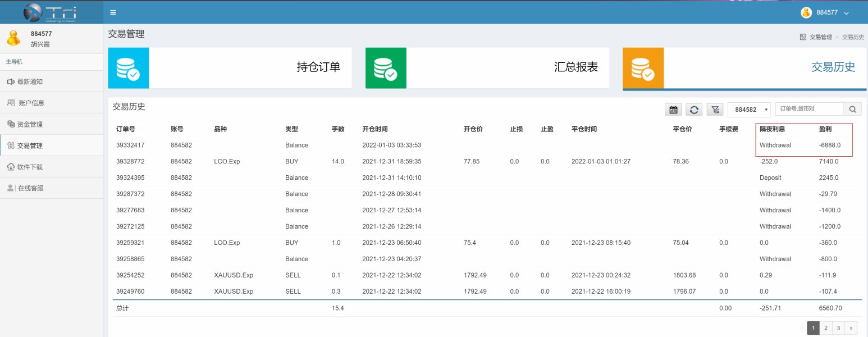Refresh the trade history list
Screen dimensions: 868x337
click(x=694, y=110)
